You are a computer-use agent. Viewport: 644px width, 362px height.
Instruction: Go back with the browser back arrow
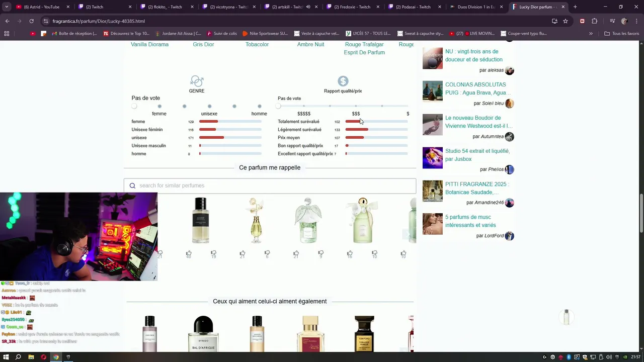tap(7, 21)
